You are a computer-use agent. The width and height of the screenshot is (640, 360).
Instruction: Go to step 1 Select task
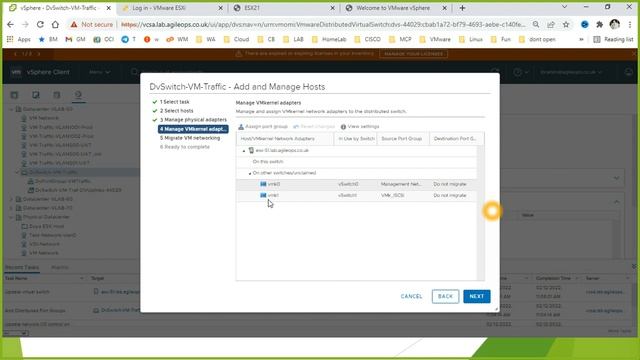click(x=174, y=102)
